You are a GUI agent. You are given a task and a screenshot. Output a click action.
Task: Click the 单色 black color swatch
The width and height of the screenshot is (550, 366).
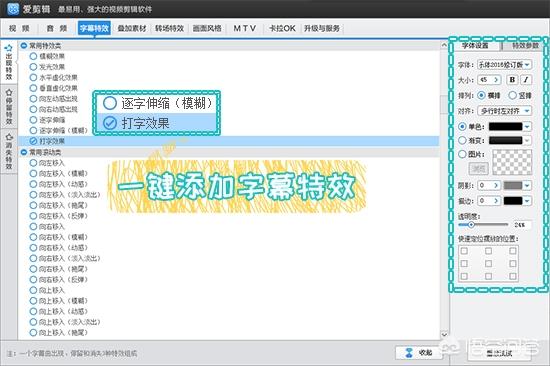(505, 126)
